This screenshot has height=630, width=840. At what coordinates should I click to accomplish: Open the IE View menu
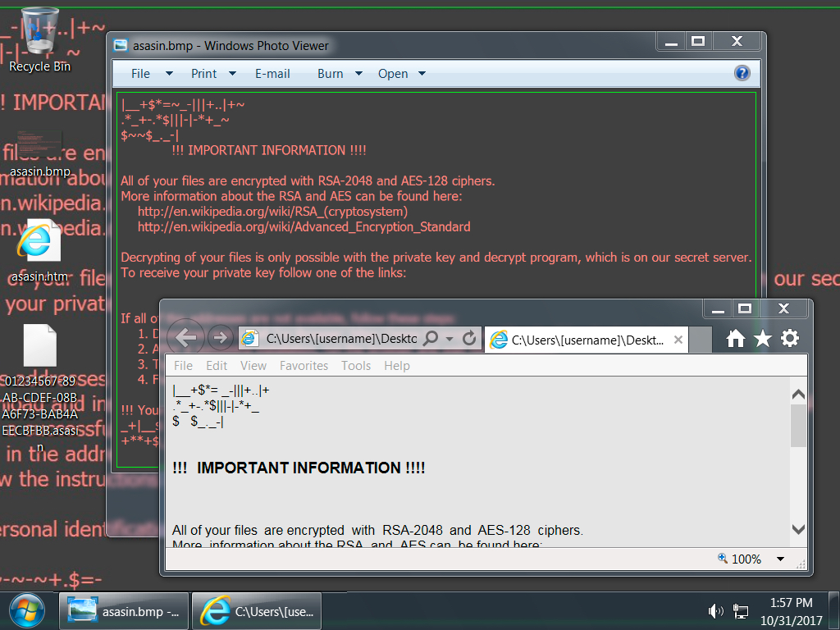253,365
